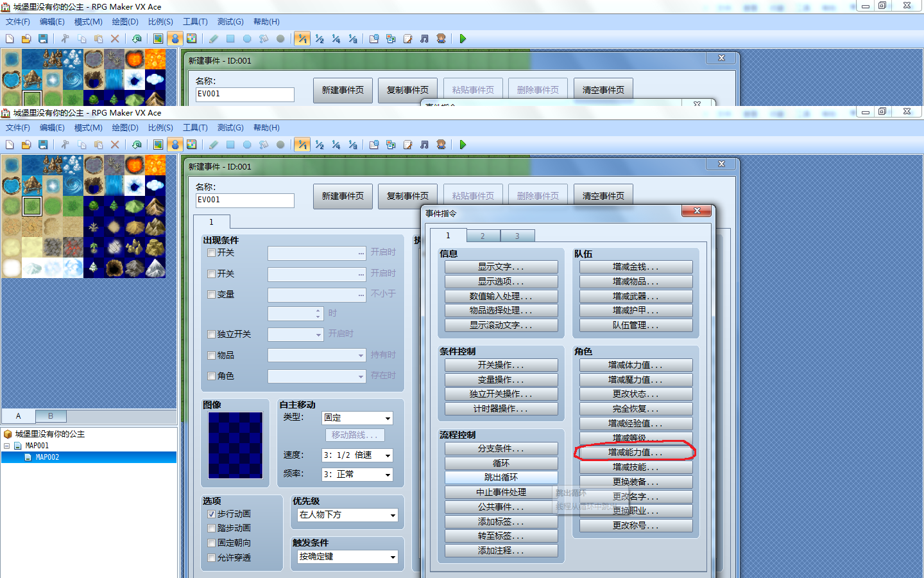Viewport: 924px width, 578px height.
Task: Open Database icon in lower window toolbar
Action: tap(374, 145)
